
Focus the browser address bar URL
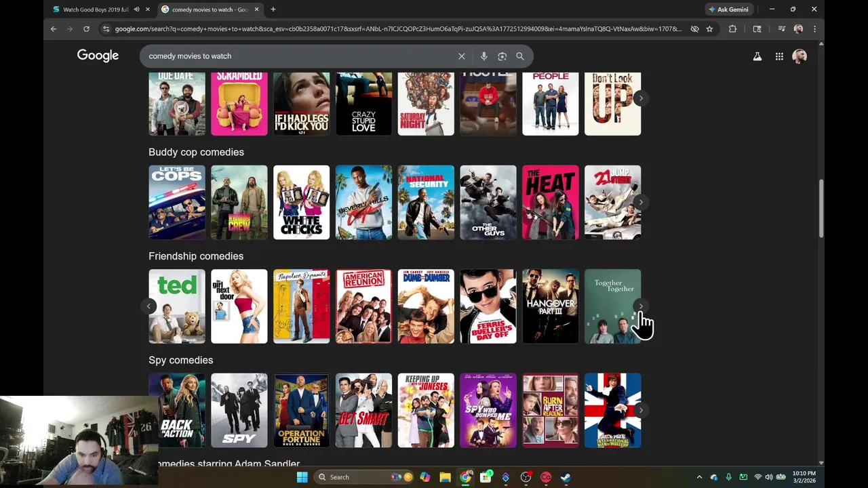pyautogui.click(x=398, y=29)
